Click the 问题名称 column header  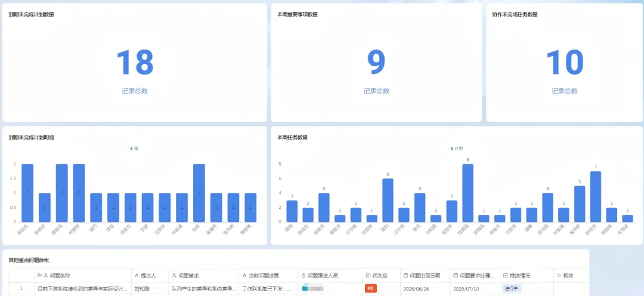82,276
